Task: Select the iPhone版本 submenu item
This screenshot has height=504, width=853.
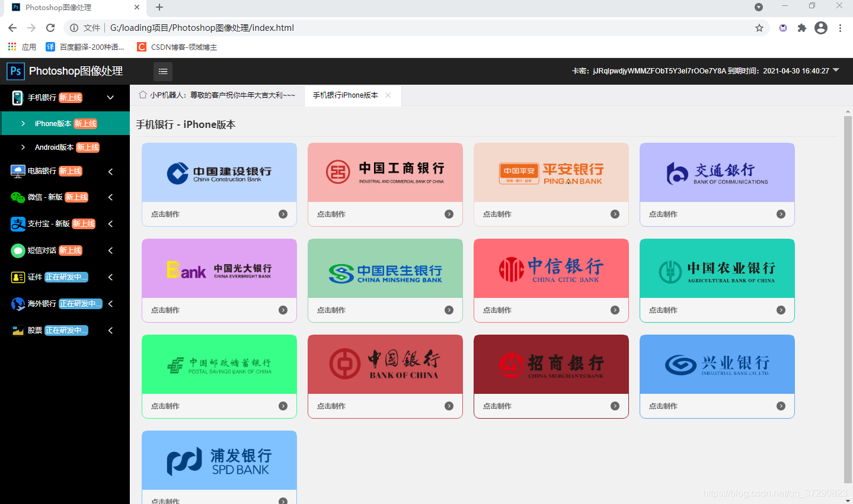Action: pyautogui.click(x=65, y=123)
